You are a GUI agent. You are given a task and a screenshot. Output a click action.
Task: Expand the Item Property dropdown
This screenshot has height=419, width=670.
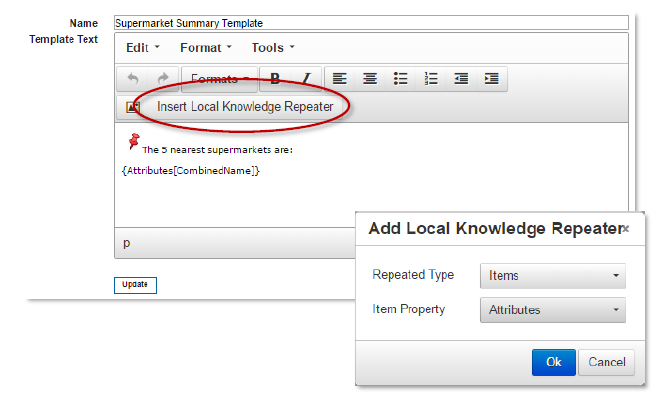(x=552, y=310)
